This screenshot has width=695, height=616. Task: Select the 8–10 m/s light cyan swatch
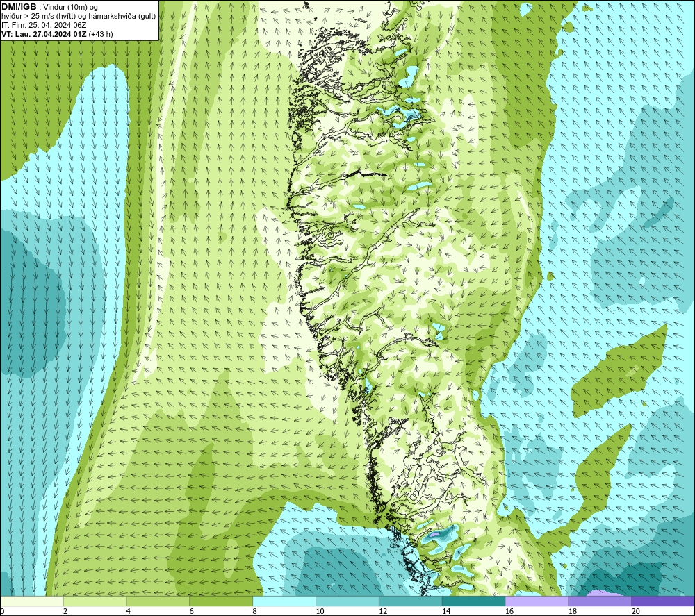point(284,601)
